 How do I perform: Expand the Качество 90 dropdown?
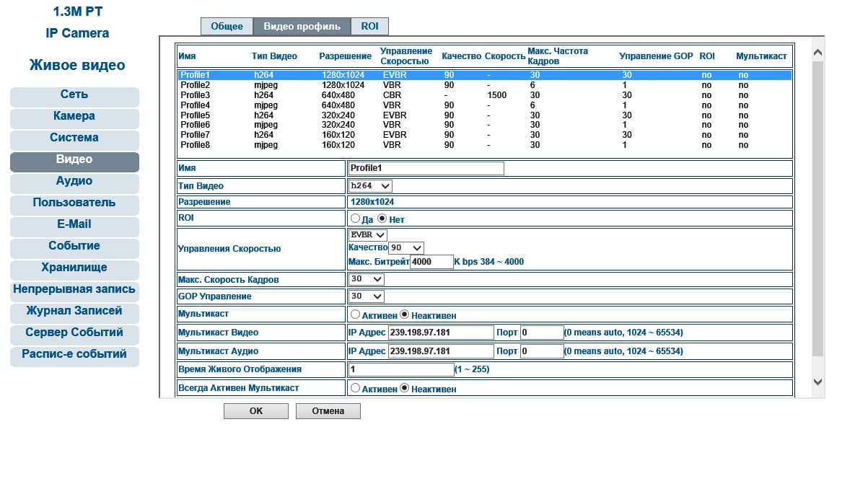click(x=406, y=247)
